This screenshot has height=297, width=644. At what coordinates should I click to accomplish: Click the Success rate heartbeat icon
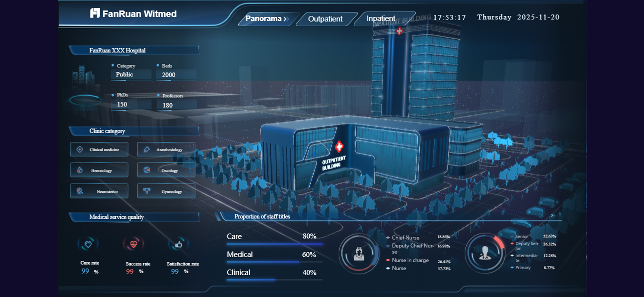[x=133, y=244]
